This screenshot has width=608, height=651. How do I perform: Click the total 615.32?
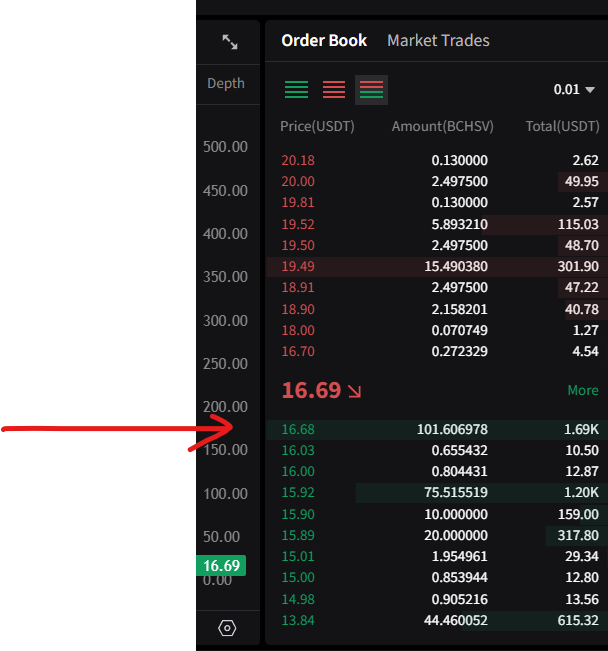578,621
